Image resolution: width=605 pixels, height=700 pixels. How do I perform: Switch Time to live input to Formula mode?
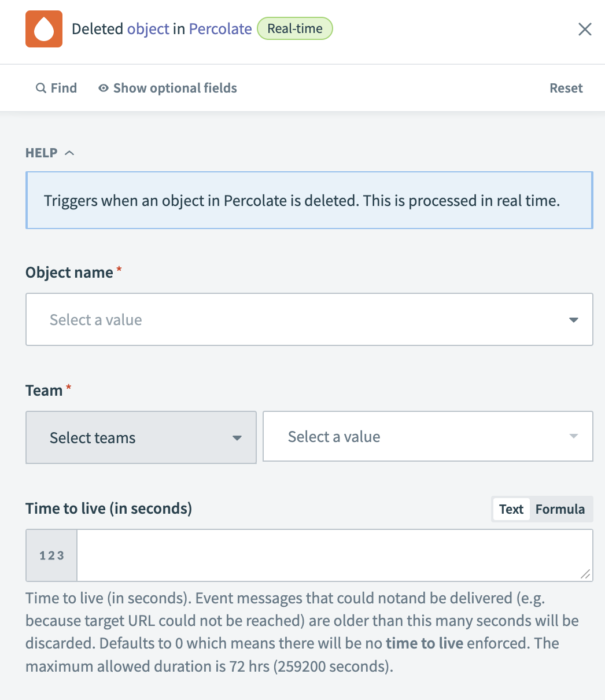tap(560, 509)
